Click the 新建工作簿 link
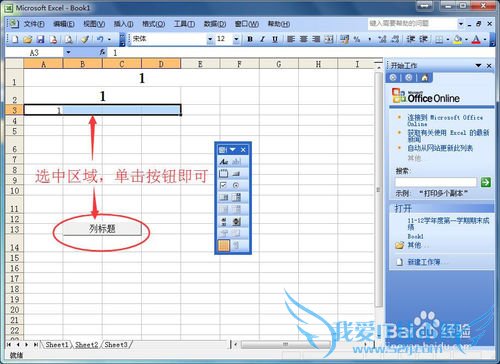500x364 pixels. tap(424, 262)
